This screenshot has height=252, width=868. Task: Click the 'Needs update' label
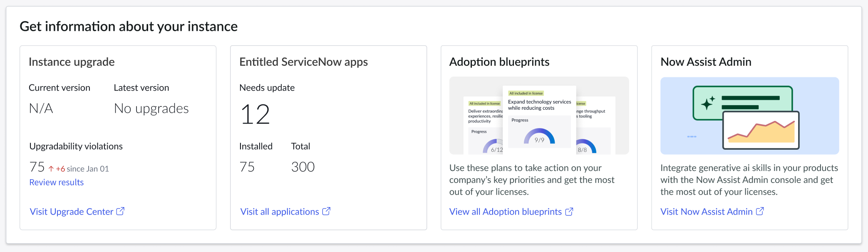click(267, 88)
